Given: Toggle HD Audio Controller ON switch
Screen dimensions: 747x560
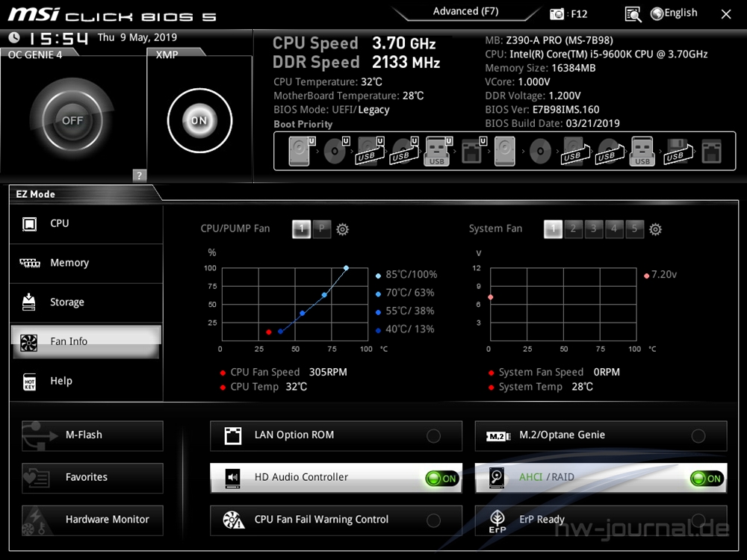Looking at the screenshot, I should point(442,478).
